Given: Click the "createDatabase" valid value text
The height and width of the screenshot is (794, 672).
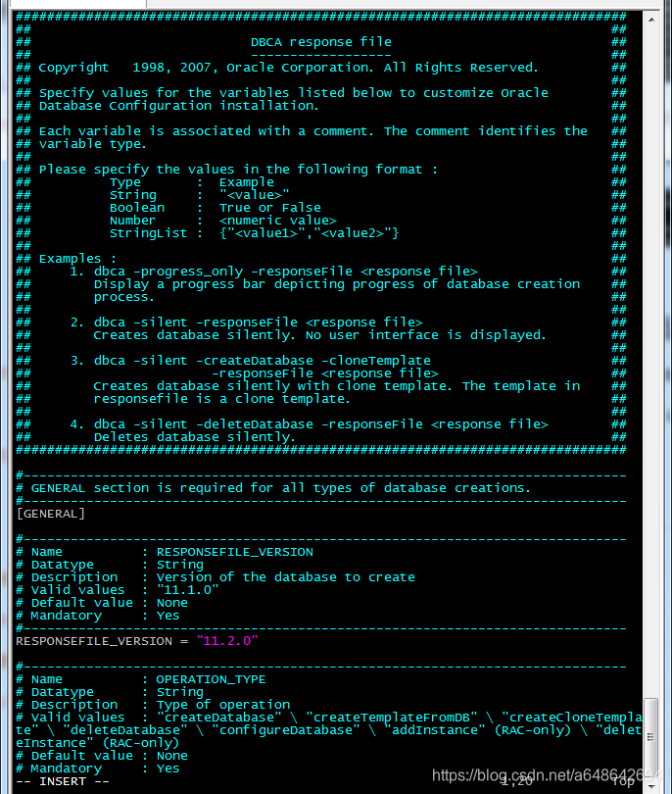Looking at the screenshot, I should tap(218, 717).
